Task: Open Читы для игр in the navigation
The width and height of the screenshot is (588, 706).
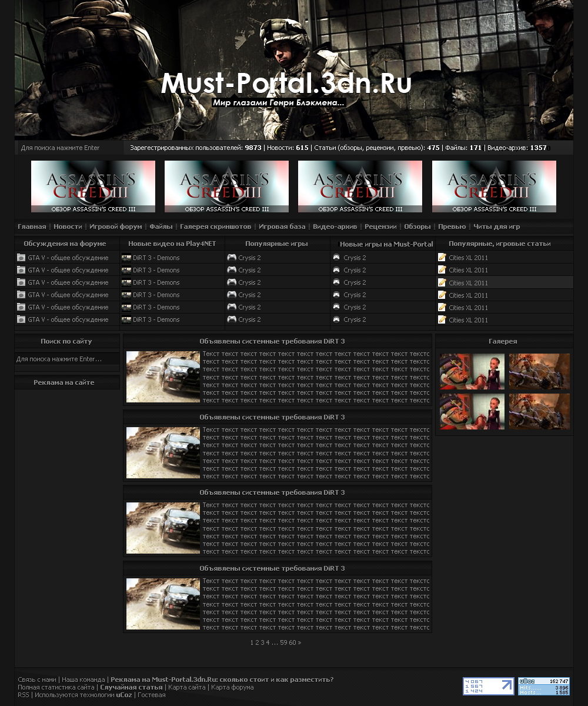Action: pos(497,227)
